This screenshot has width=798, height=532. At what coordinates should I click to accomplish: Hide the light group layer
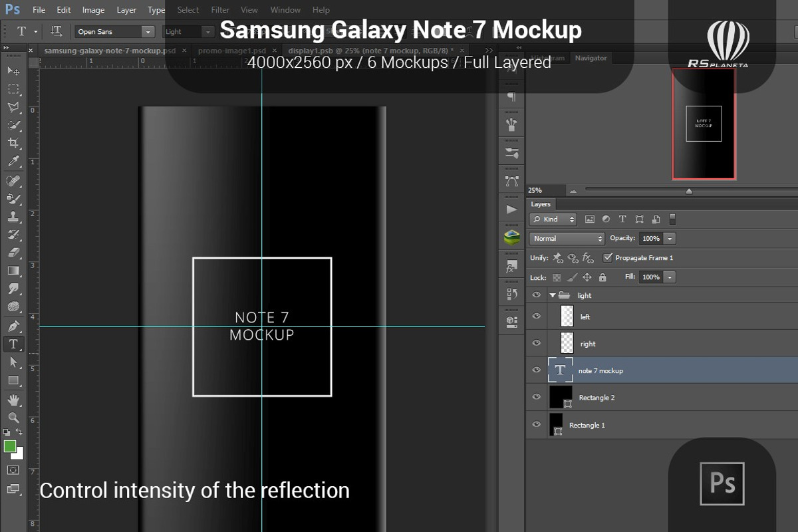pos(537,295)
